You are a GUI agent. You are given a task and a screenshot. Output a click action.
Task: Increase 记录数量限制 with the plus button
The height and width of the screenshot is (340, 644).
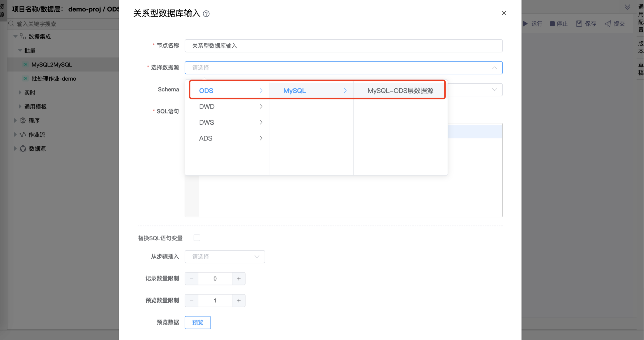click(238, 279)
